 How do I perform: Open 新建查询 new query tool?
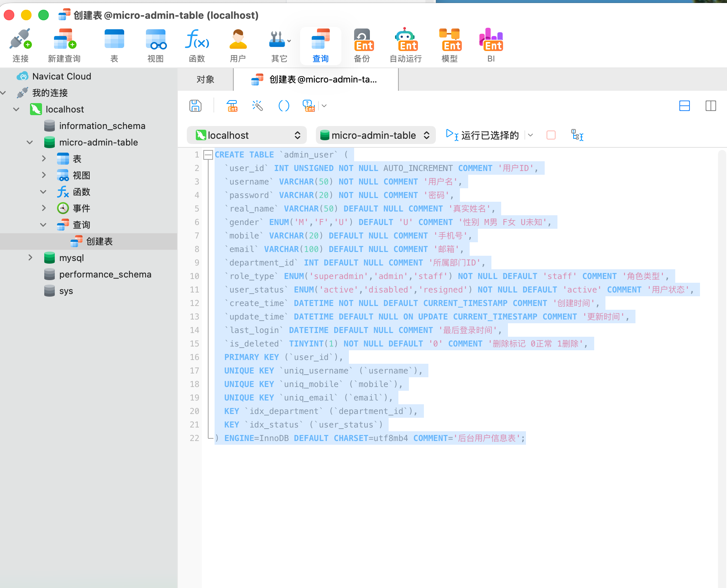tap(65, 39)
